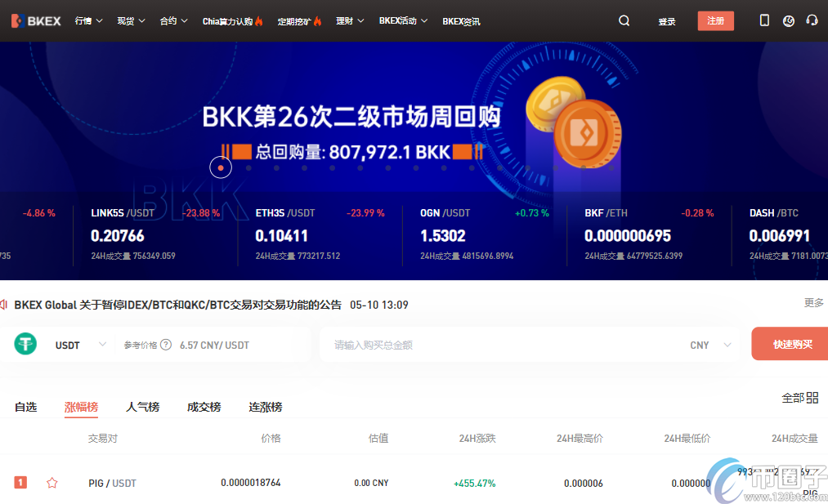828x504 pixels.
Task: Open the CNY currency dropdown
Action: pyautogui.click(x=727, y=345)
